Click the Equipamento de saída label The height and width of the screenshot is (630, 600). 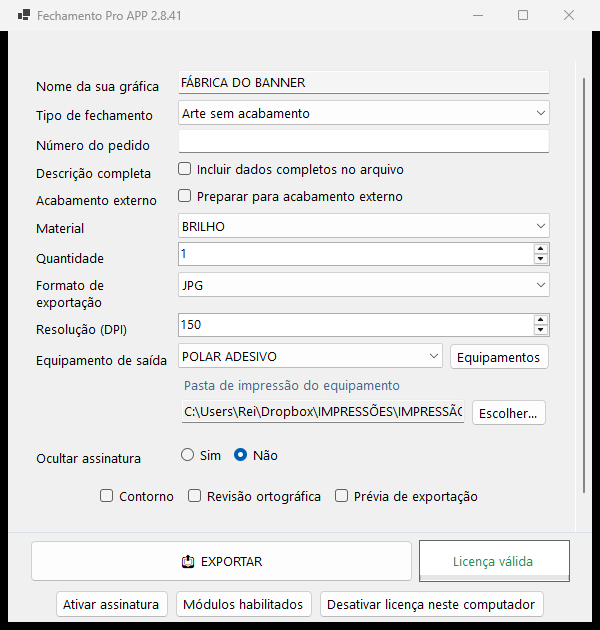pos(101,360)
